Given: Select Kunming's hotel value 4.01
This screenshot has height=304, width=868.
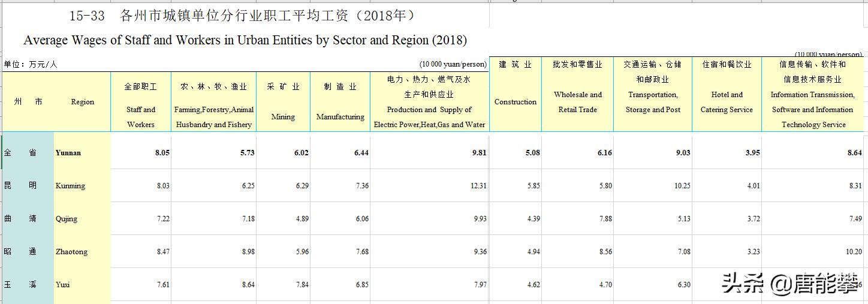Looking at the screenshot, I should click(754, 186).
